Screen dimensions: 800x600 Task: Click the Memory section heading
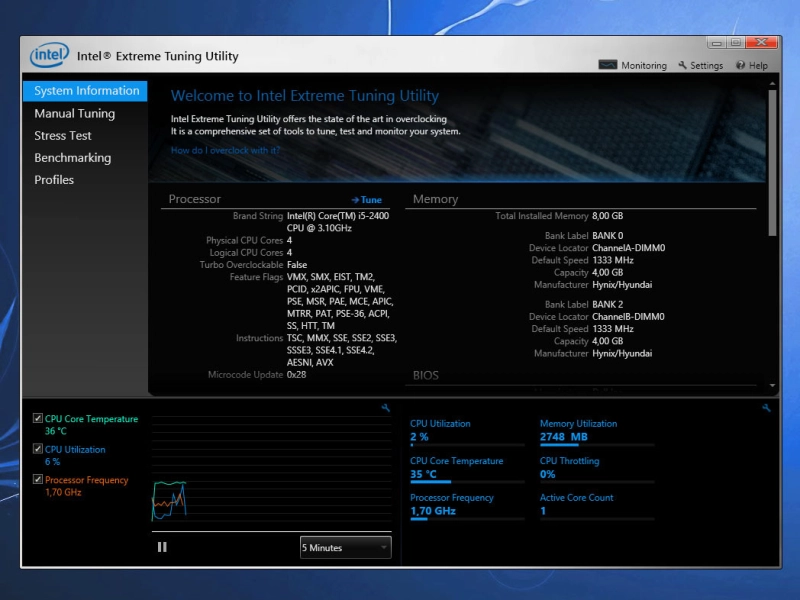pos(435,199)
